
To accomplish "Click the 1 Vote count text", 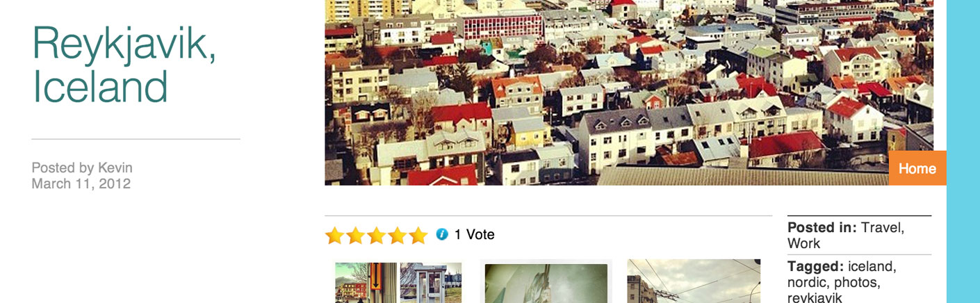I will point(475,235).
